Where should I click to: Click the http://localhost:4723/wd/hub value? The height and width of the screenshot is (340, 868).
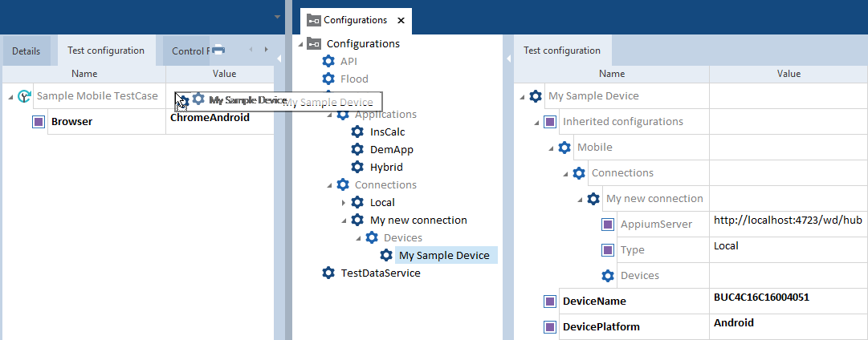point(788,221)
